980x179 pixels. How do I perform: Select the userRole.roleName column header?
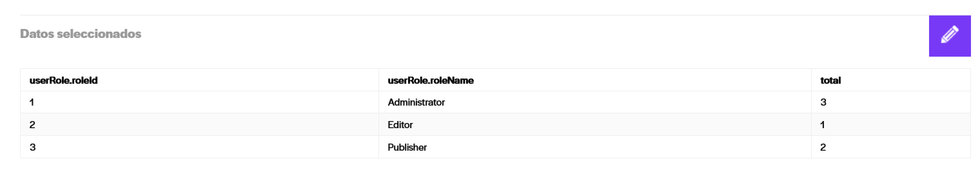(431, 80)
